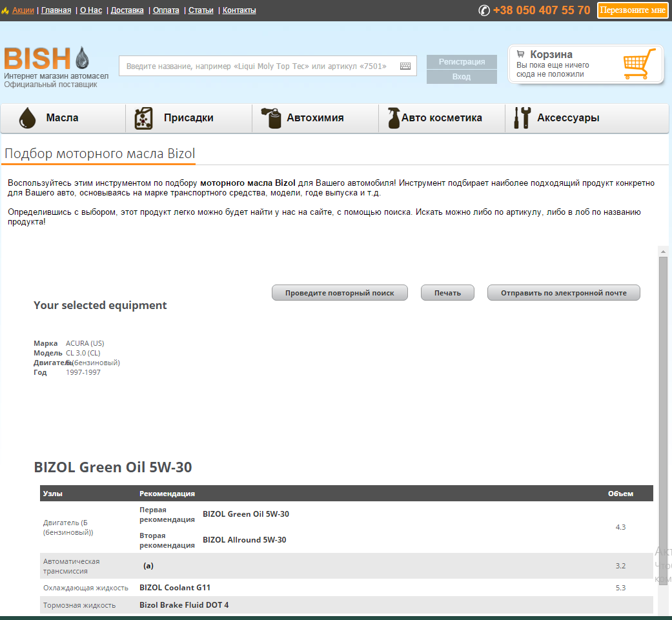Screen dimensions: 672x620
Task: Click the spray can icon beside Автохимия
Action: click(x=271, y=118)
